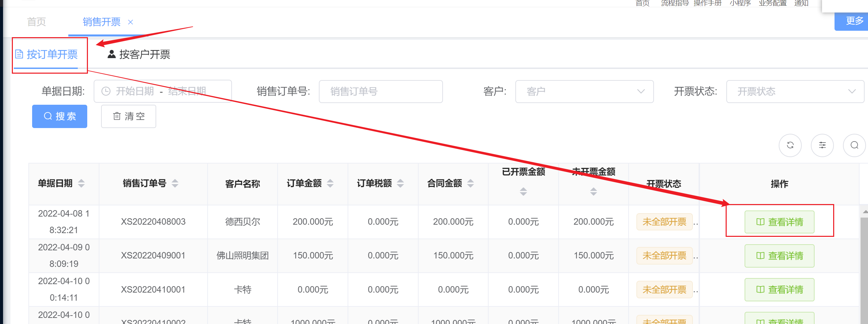This screenshot has width=868, height=324.
Task: Close the 销售开票 tab
Action: [x=131, y=22]
